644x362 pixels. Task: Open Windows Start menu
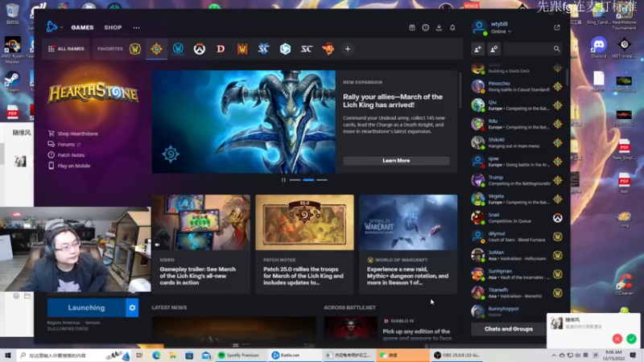coord(7,355)
